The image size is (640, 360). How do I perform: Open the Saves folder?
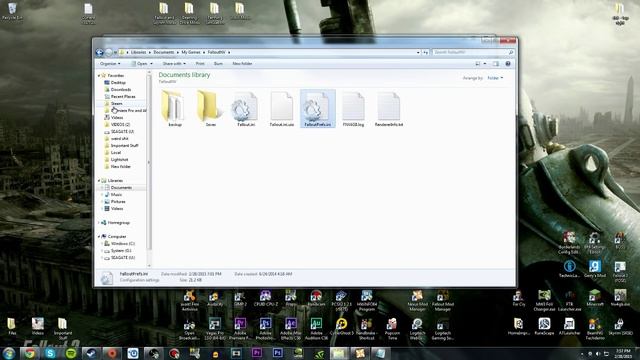(210, 109)
